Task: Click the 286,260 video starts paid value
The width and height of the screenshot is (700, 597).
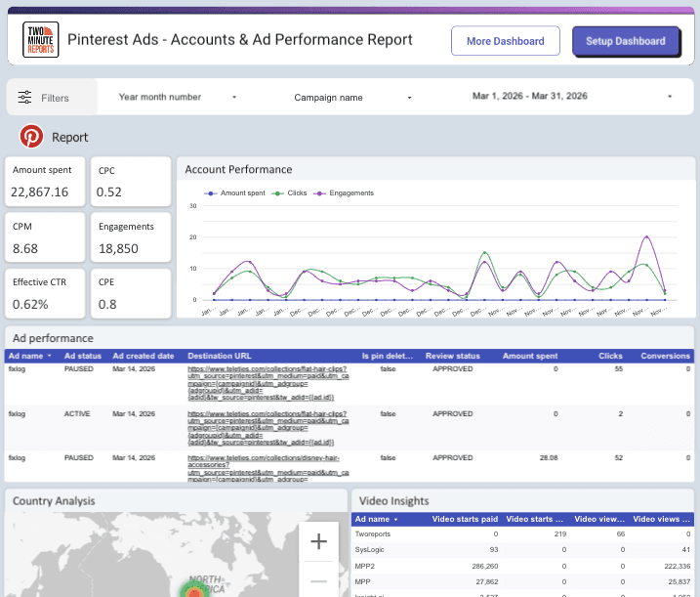Action: coord(485,566)
